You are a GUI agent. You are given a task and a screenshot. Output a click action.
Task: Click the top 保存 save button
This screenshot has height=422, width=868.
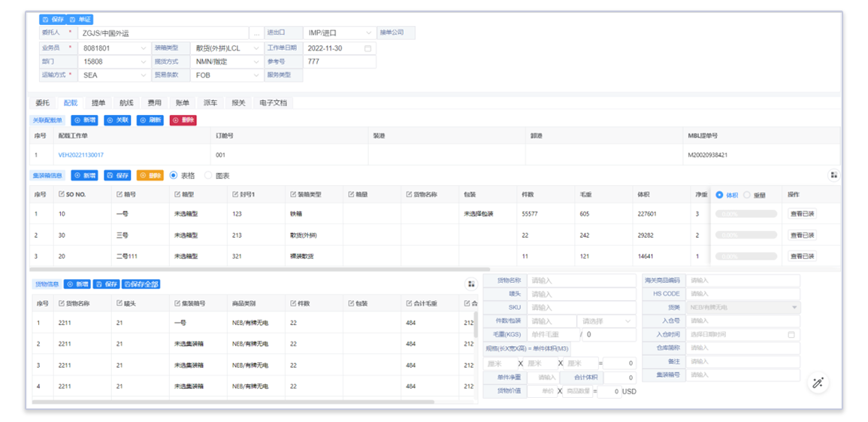53,20
